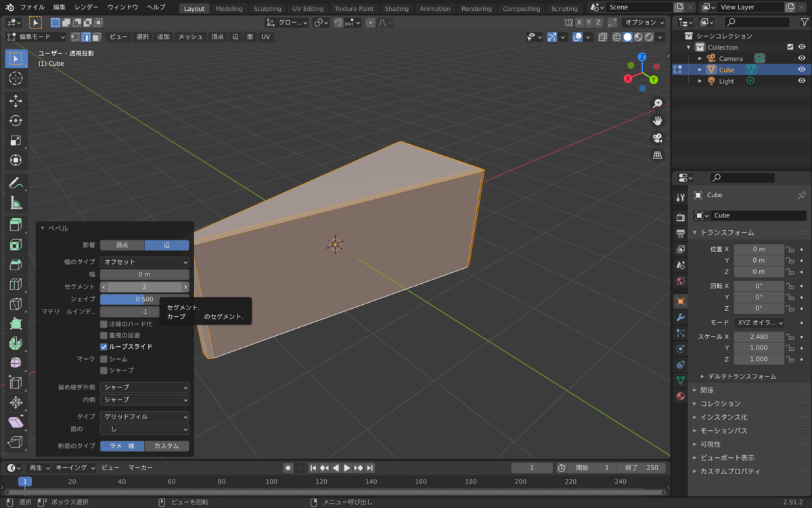Select the Annotate pencil tool

pyautogui.click(x=16, y=183)
